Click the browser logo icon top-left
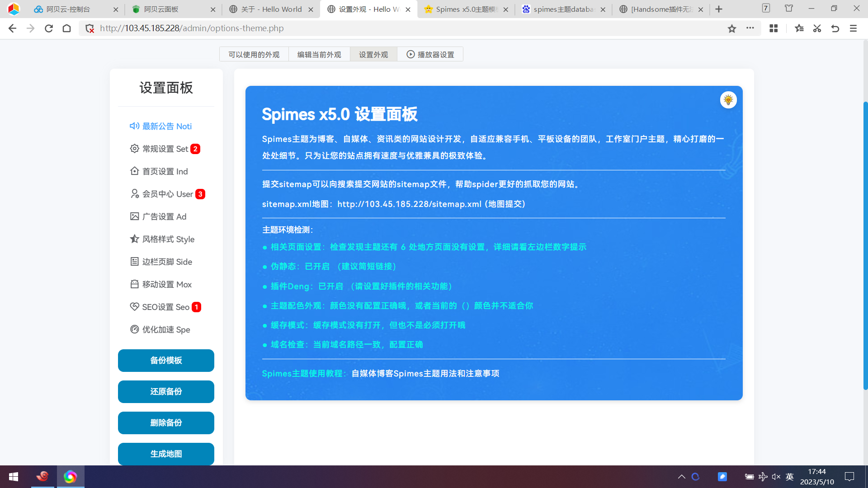Viewport: 868px width, 488px height. click(x=14, y=9)
